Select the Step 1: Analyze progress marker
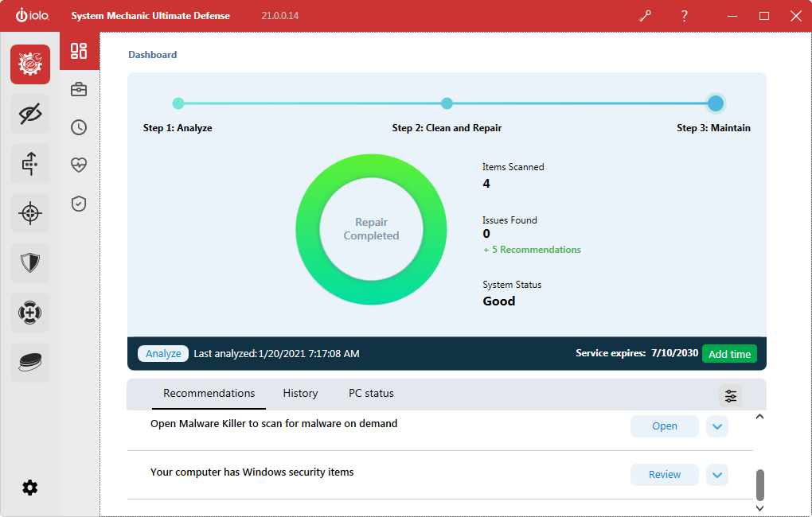 (x=178, y=103)
